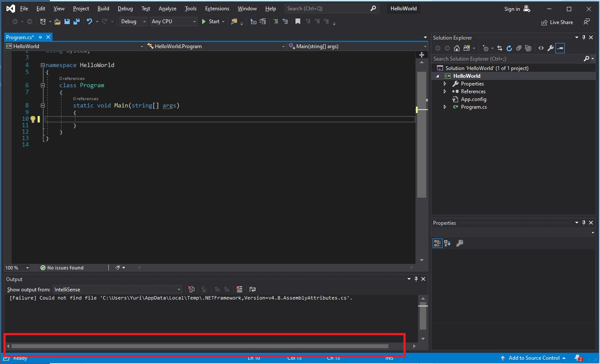Click Alphabetical sort in Properties panel

447,243
